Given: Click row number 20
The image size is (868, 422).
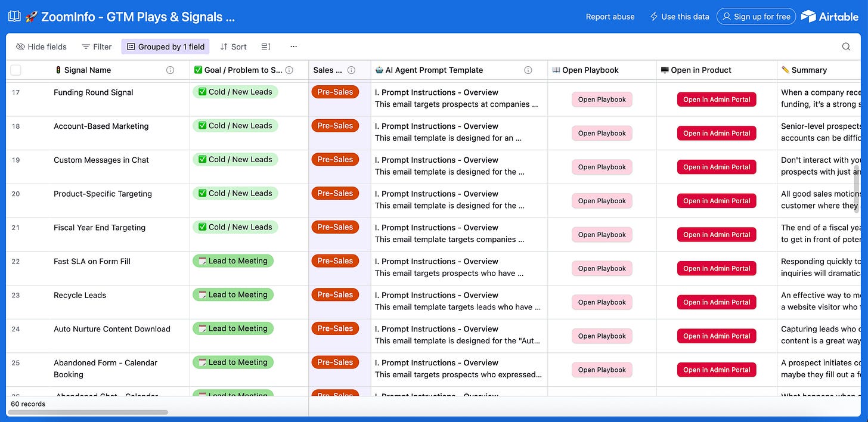Looking at the screenshot, I should [15, 194].
